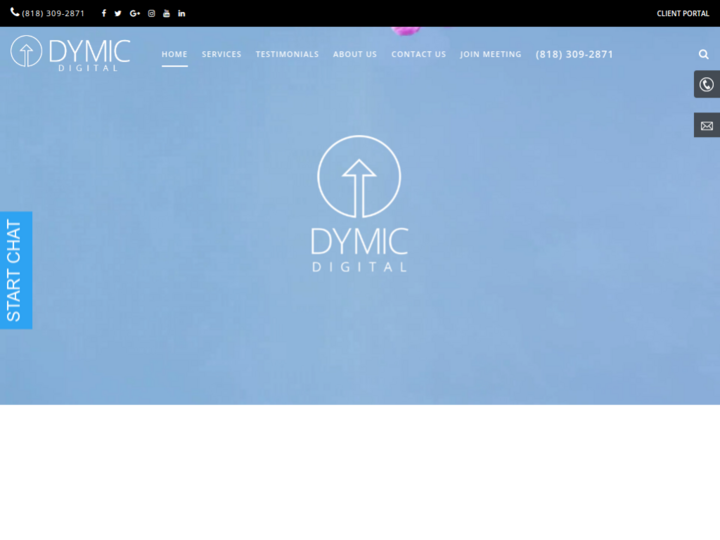Open the Twitter social icon
Screen dimensions: 720x540
118,14
